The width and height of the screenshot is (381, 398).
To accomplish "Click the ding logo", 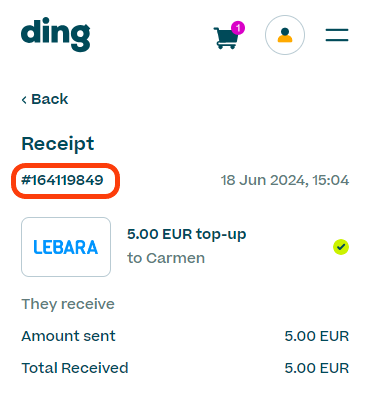I will 56,34.
